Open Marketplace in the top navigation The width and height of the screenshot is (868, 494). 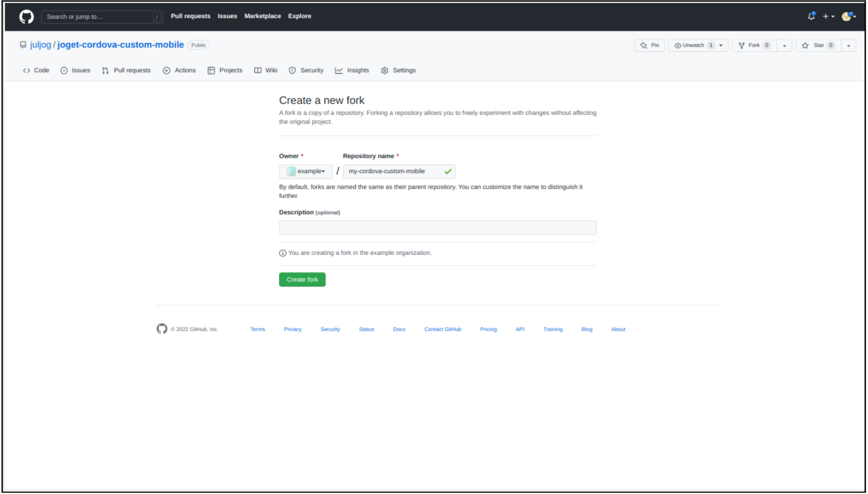click(x=263, y=16)
